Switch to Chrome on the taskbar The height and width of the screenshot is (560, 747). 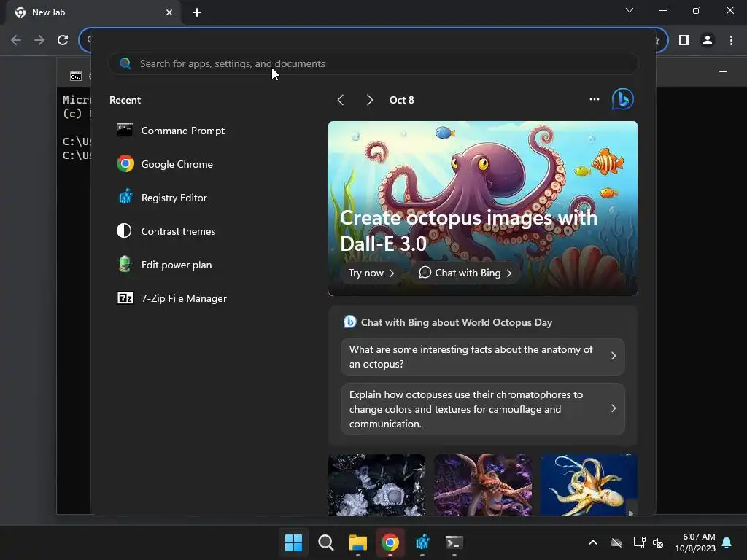coord(390,542)
